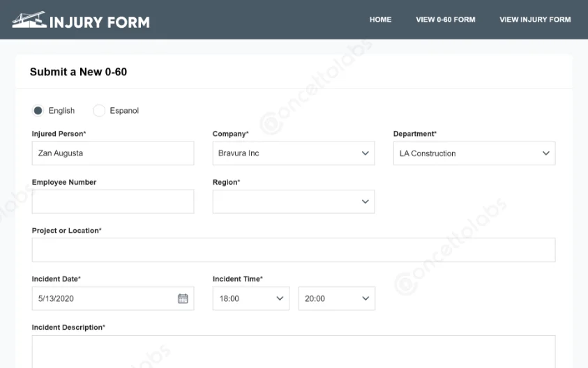588x368 pixels.
Task: Open VIEW 0-60 FORM in navigation
Action: click(445, 20)
